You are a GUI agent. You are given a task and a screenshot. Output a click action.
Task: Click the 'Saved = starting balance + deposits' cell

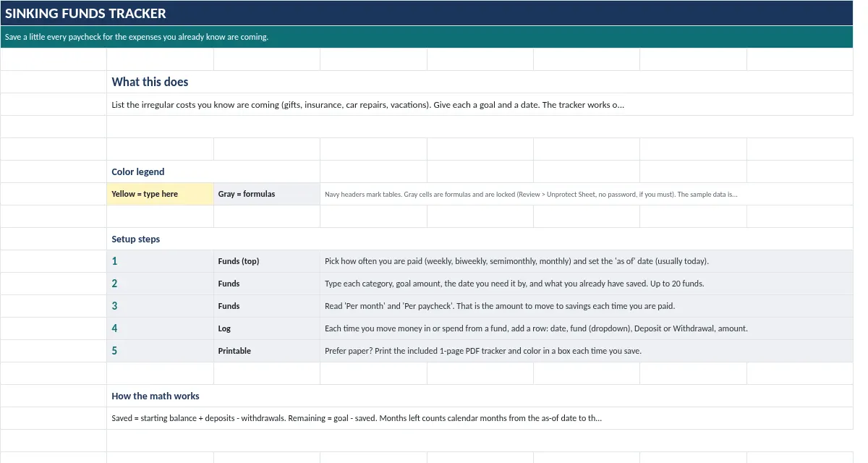[x=480, y=418]
